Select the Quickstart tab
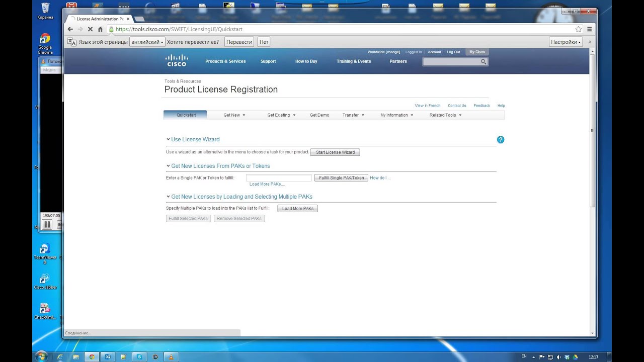The height and width of the screenshot is (362, 644). pyautogui.click(x=186, y=115)
